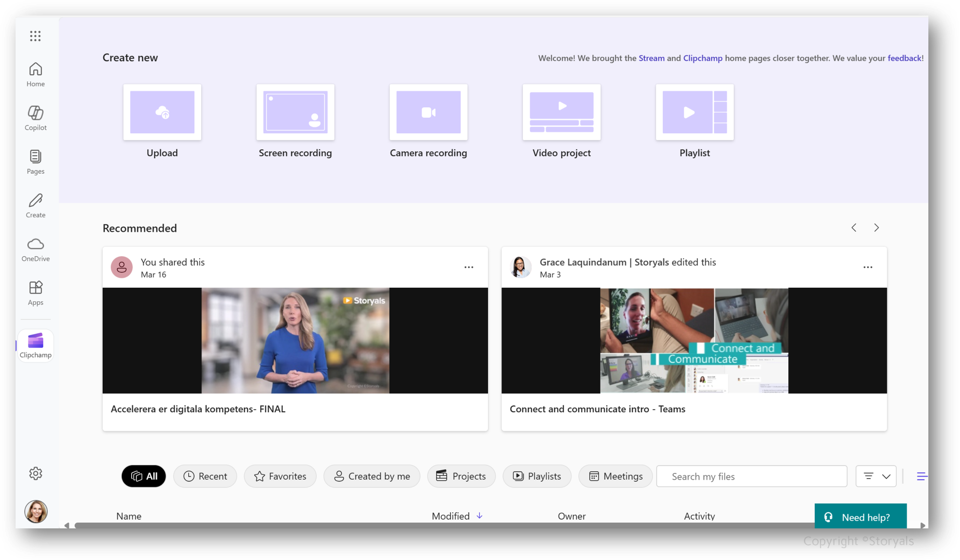The width and height of the screenshot is (960, 560).
Task: Click the Search my files field
Action: (x=752, y=476)
